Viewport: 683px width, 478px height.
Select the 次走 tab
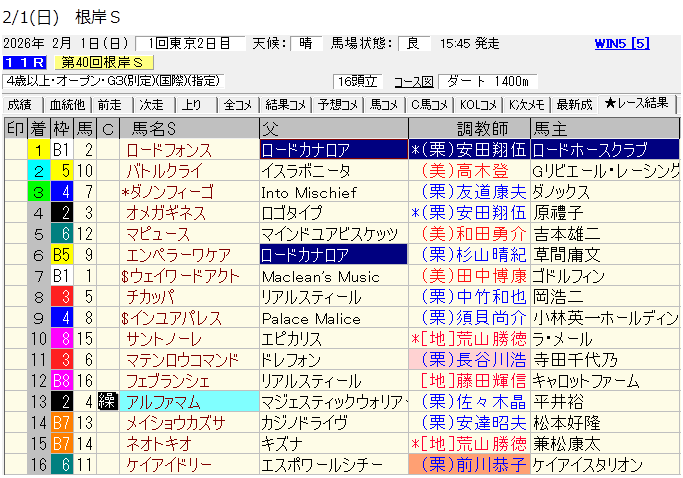(x=151, y=104)
